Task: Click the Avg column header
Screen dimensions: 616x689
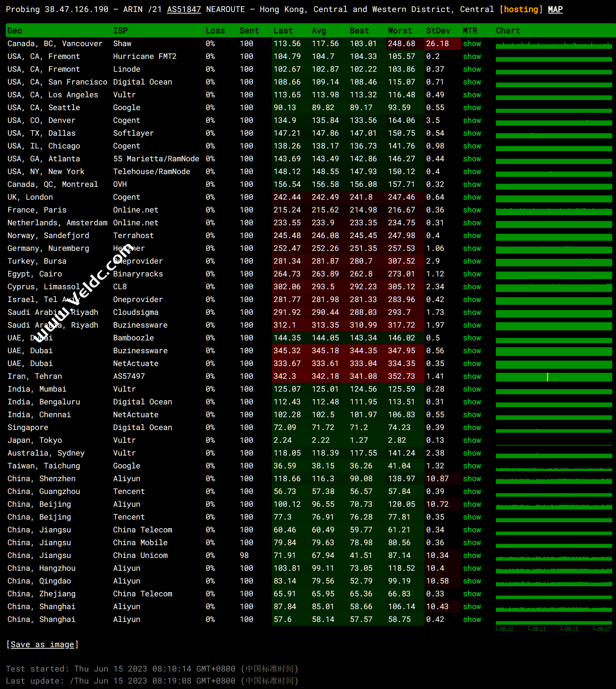Action: (319, 31)
